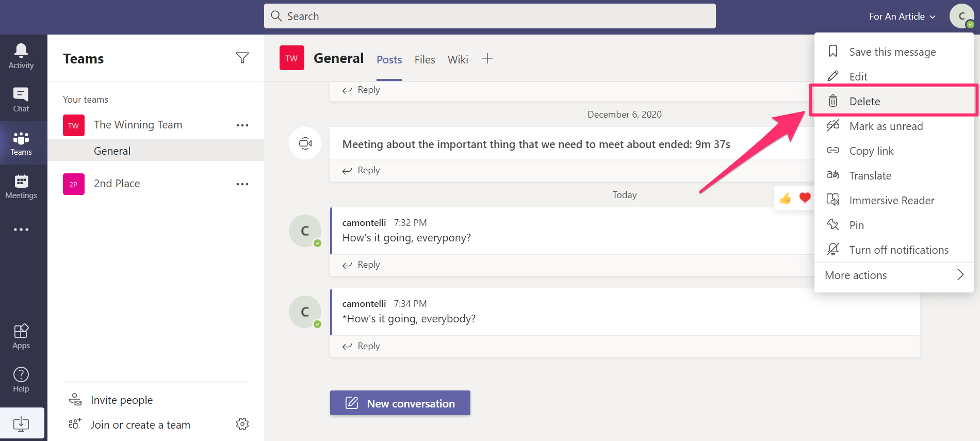Select Edit from the message menu
Viewport: 980px width, 441px height.
pos(894,76)
